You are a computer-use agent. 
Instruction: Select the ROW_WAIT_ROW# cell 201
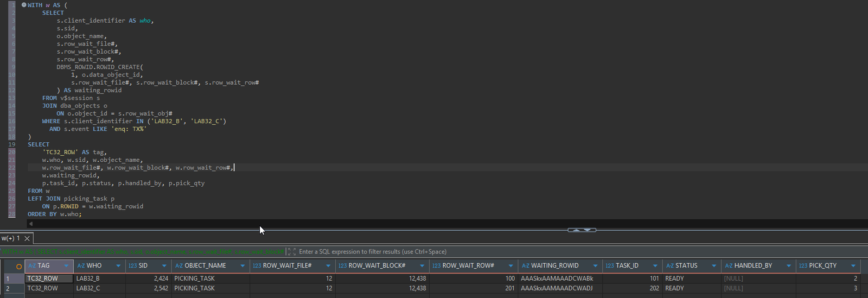point(473,288)
